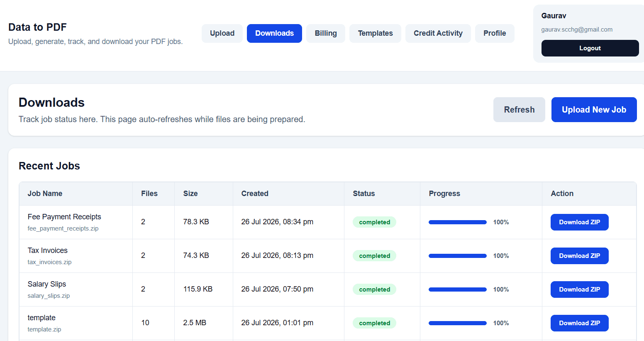Viewport: 644px width, 341px height.
Task: Click the files count 10 cell
Action: click(x=145, y=323)
